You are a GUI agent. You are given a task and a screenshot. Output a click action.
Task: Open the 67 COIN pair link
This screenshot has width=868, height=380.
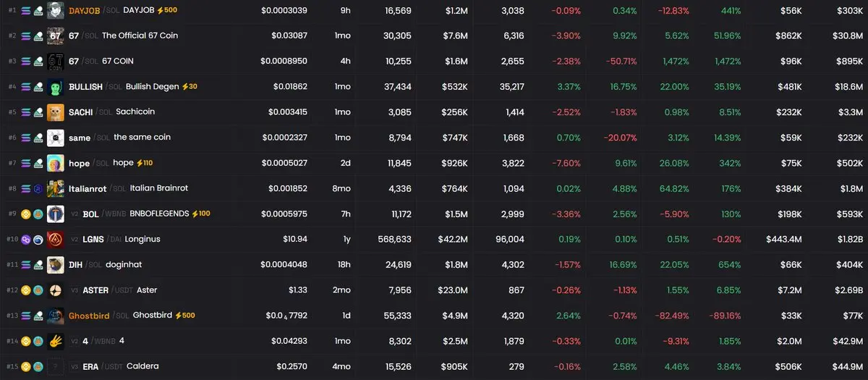[x=117, y=61]
